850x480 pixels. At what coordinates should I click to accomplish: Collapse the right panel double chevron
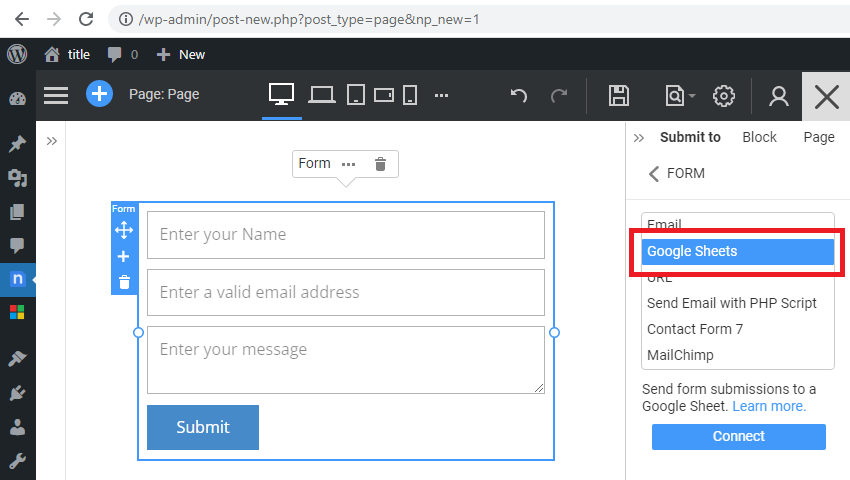639,138
